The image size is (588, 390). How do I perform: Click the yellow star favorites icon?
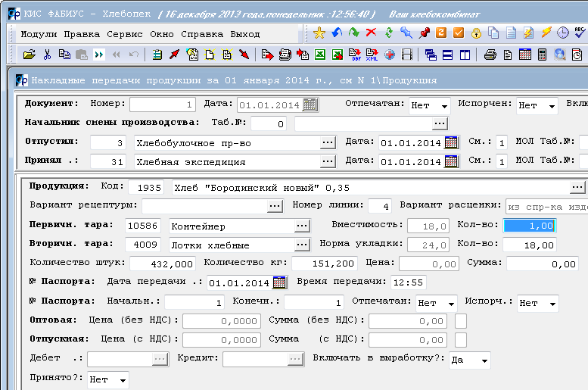[319, 33]
